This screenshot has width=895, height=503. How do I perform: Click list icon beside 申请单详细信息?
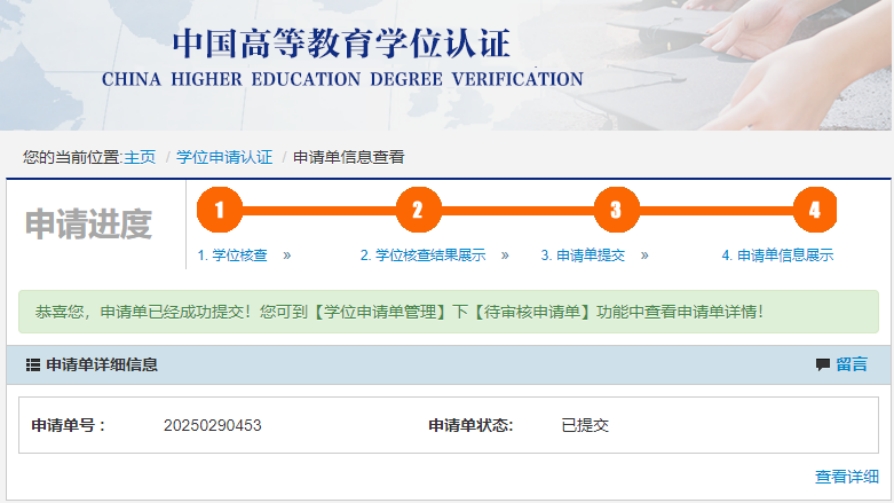click(33, 365)
